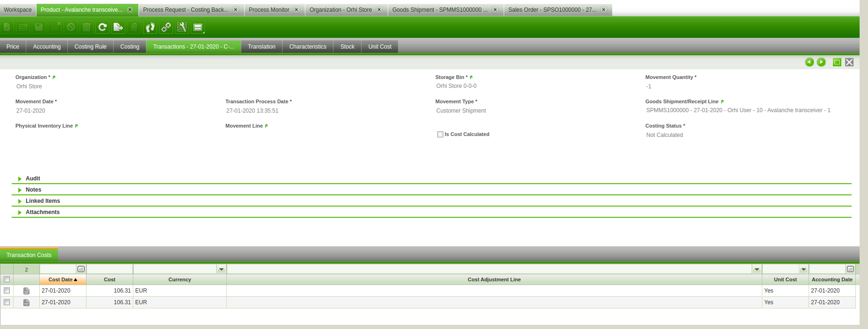The width and height of the screenshot is (868, 329).
Task: Select the Transaction Costs tab
Action: 29,255
